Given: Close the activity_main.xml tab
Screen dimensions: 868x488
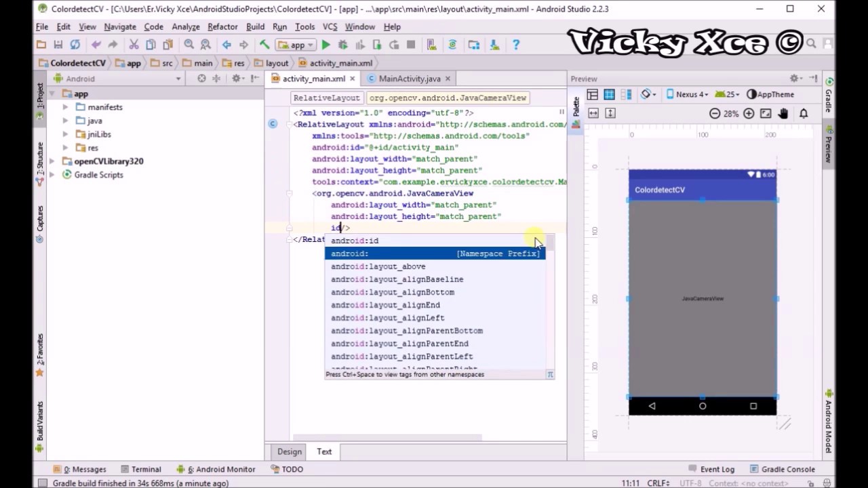Looking at the screenshot, I should (352, 79).
